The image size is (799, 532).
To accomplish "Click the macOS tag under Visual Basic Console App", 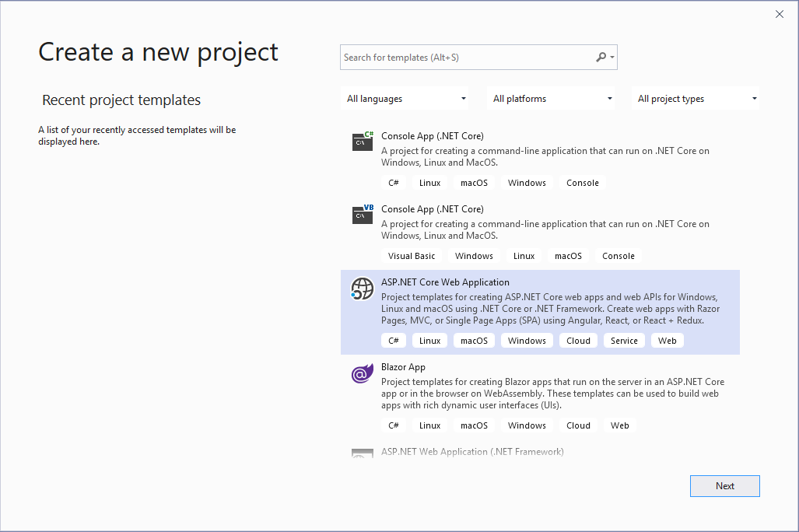I will click(x=569, y=255).
